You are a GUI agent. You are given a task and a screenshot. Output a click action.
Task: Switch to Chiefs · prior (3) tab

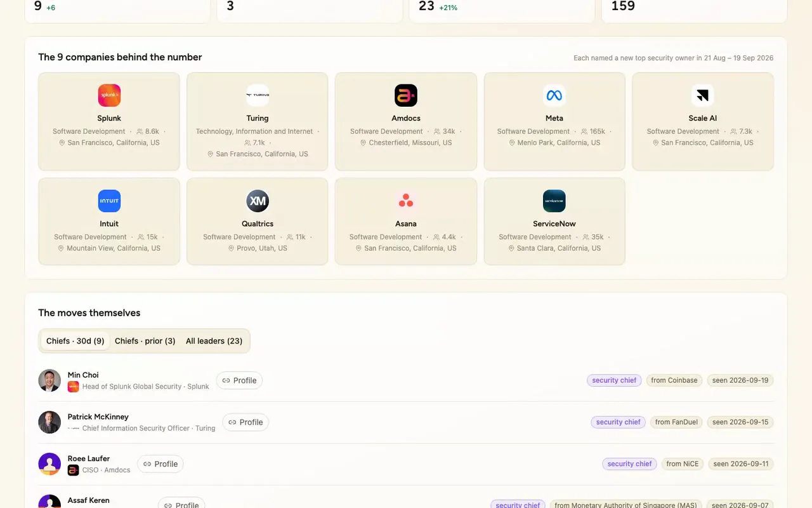pyautogui.click(x=145, y=341)
